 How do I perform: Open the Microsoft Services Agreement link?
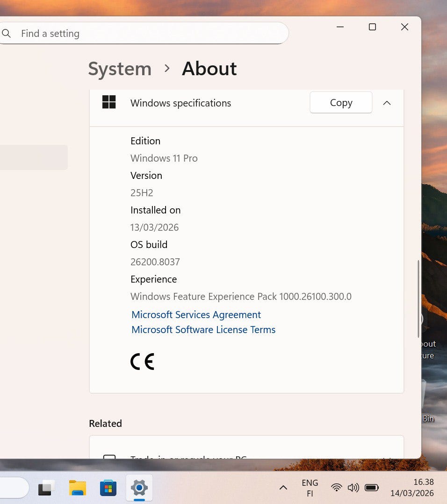coord(196,315)
